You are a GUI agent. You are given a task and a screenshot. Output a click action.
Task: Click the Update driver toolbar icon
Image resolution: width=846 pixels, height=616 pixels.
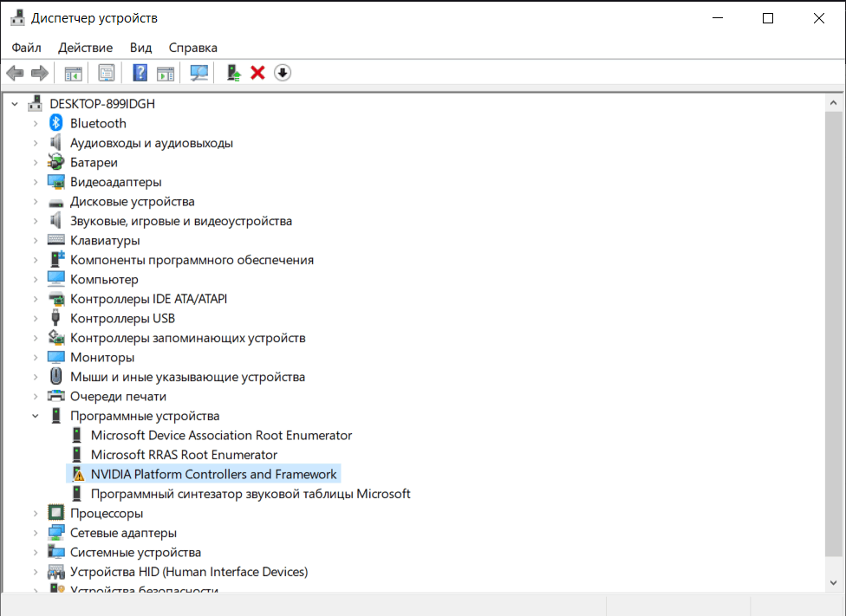[x=233, y=73]
